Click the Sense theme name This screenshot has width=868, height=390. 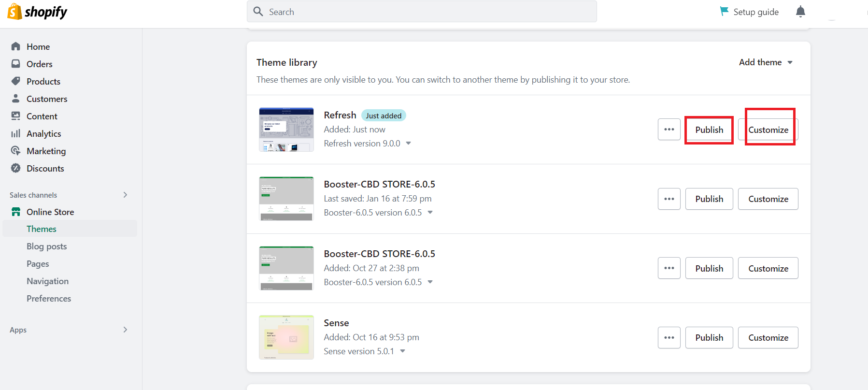336,323
